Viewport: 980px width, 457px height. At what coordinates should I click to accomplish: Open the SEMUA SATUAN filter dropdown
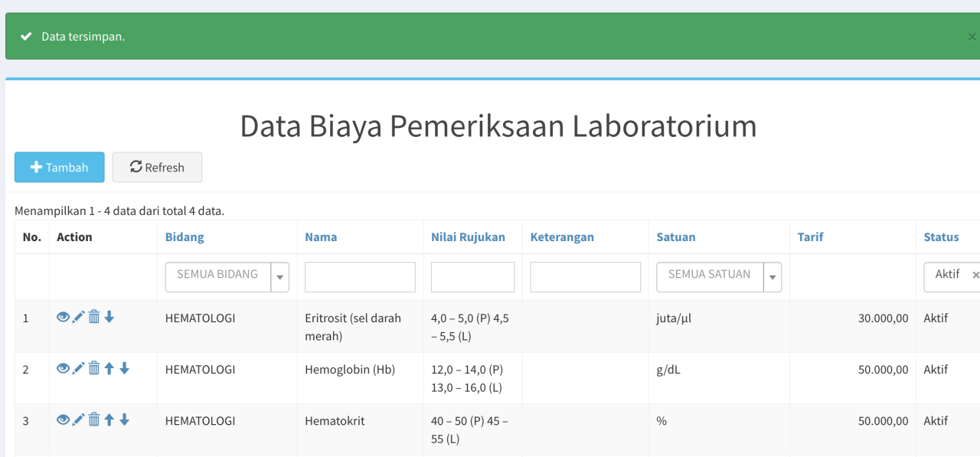click(718, 277)
